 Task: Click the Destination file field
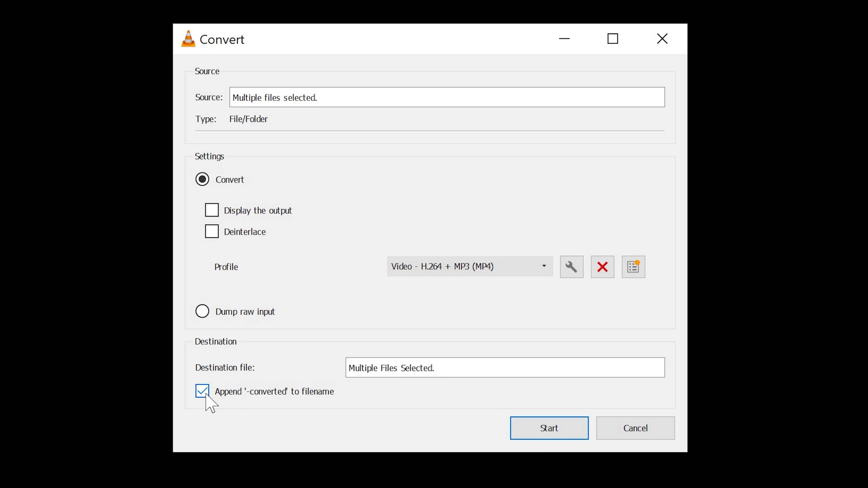point(505,367)
